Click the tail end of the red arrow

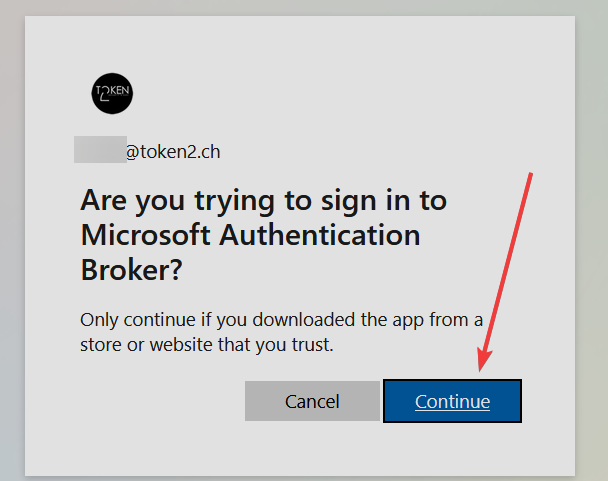click(530, 176)
